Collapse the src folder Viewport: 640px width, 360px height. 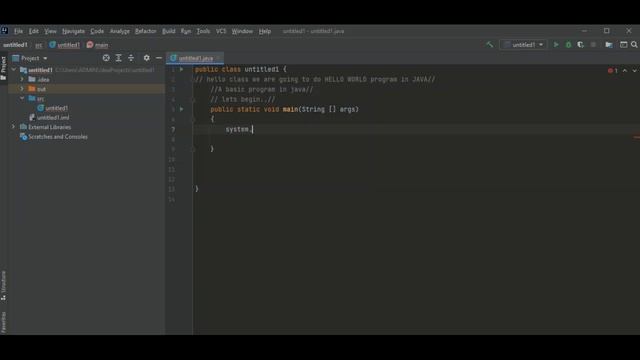tap(22, 98)
